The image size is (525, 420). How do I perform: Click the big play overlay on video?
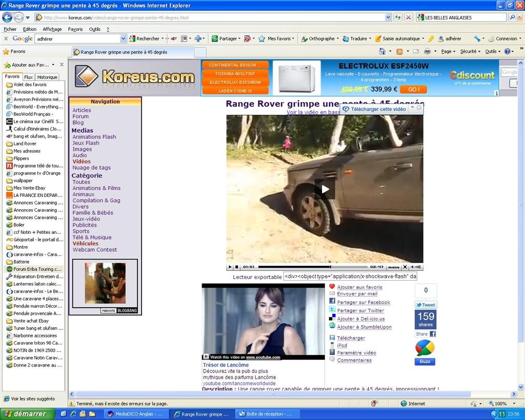coord(325,189)
